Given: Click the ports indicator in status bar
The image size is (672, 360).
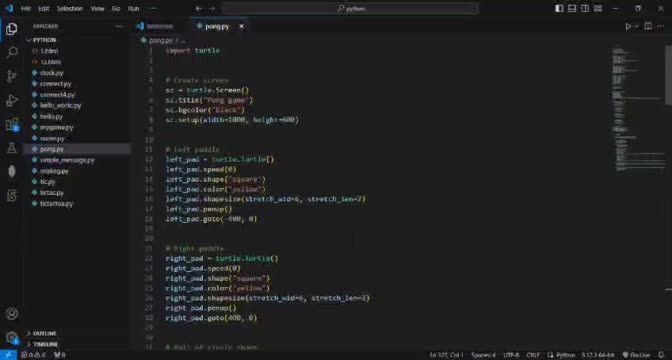Looking at the screenshot, I should point(60,355).
